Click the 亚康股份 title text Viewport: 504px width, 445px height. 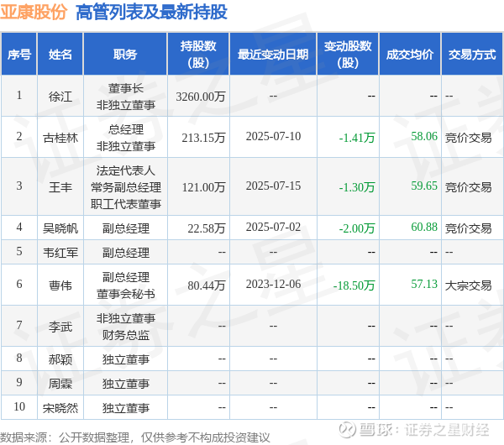coord(34,13)
